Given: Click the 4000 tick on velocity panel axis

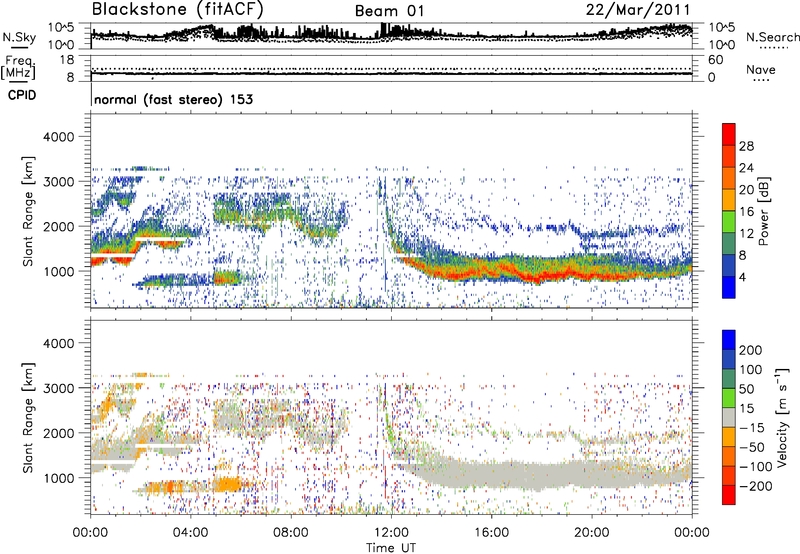Looking at the screenshot, I should click(59, 343).
